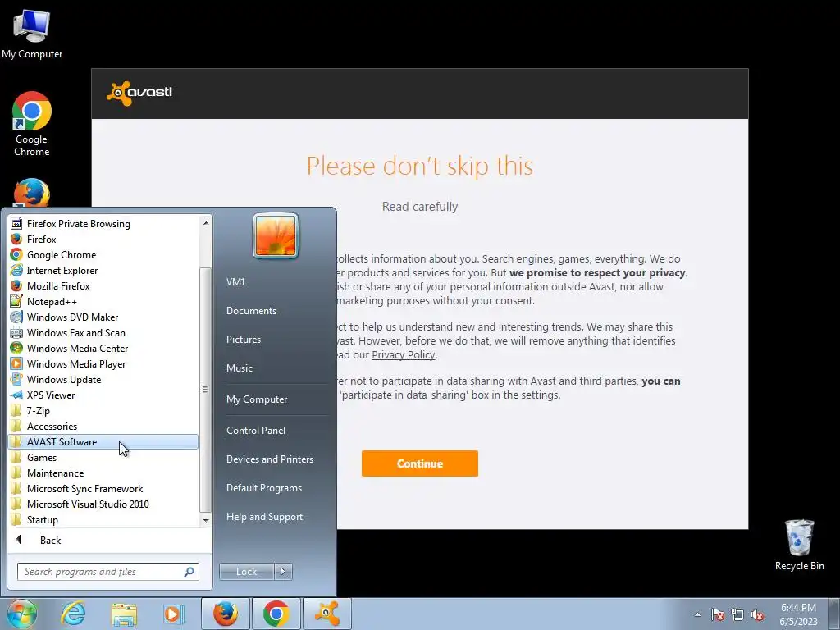Expand the 7-Zip folder
Viewport: 840px width, 630px height.
[x=103, y=410]
